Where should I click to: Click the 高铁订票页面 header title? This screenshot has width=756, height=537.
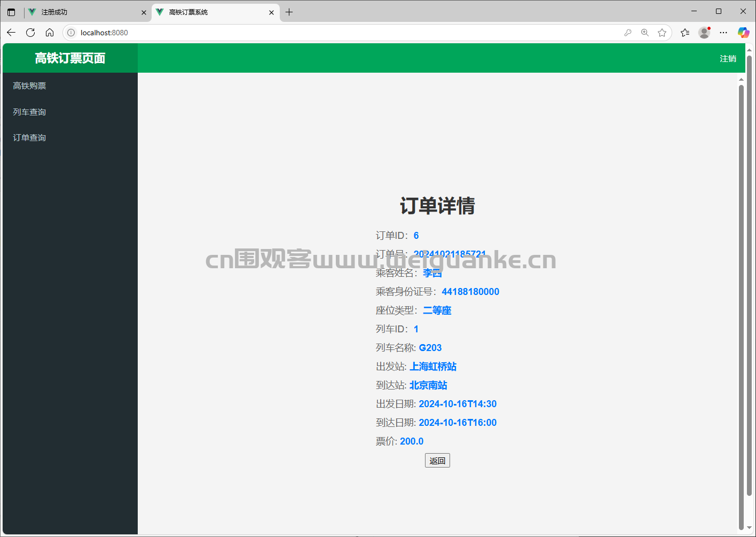(70, 58)
